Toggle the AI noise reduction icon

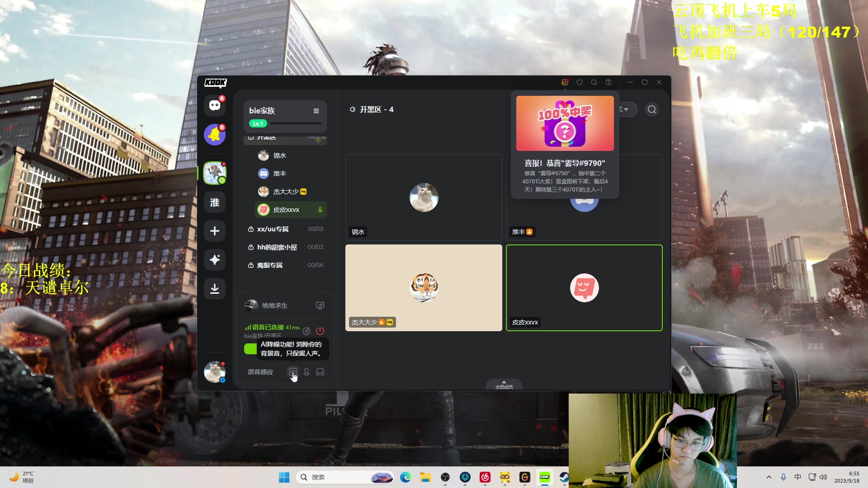tap(293, 372)
